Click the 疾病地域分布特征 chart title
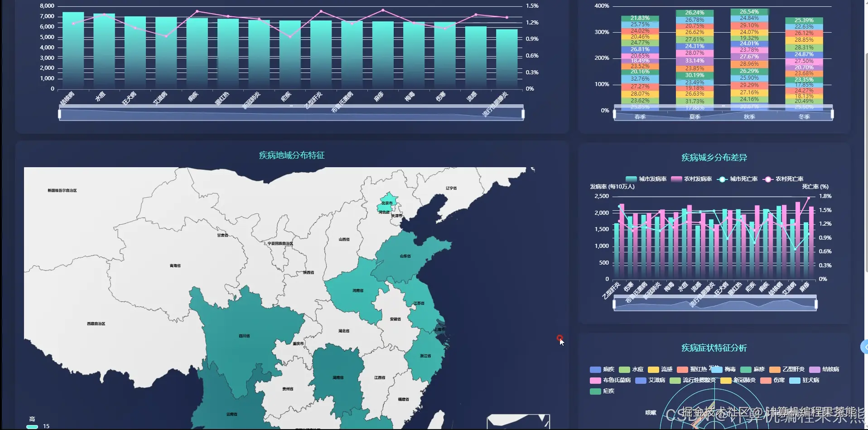868x430 pixels. pos(292,155)
